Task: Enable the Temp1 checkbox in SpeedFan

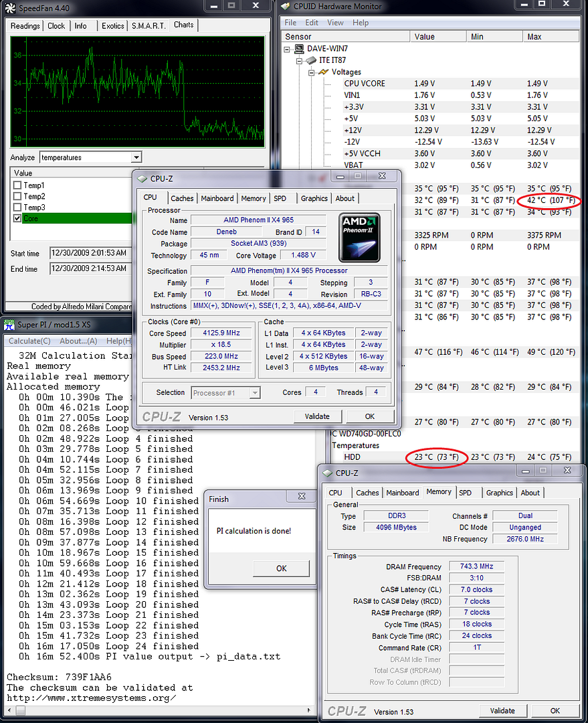Action: [17, 185]
